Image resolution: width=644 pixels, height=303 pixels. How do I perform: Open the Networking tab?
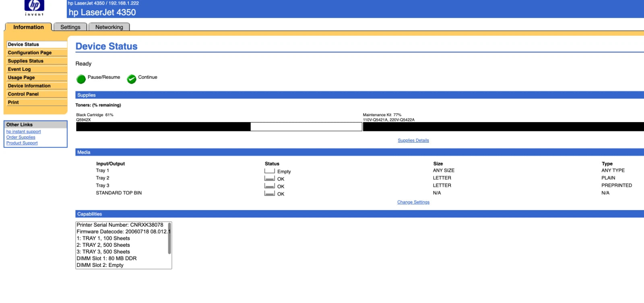pos(109,27)
